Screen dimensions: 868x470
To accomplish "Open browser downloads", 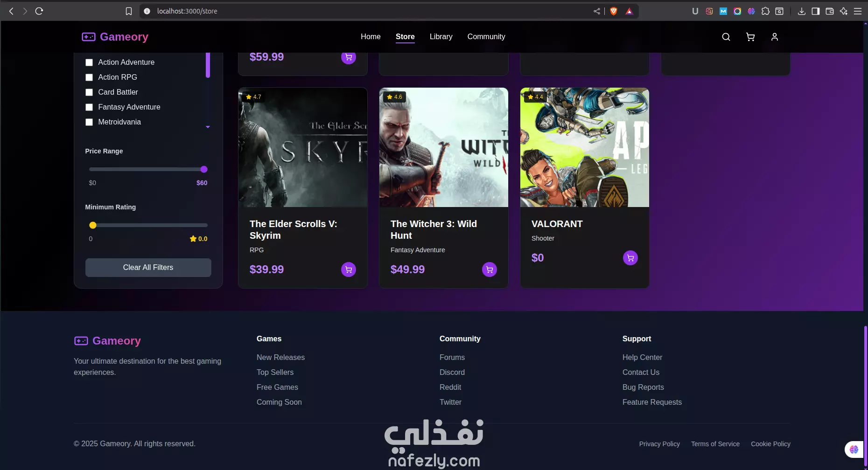I will point(801,11).
